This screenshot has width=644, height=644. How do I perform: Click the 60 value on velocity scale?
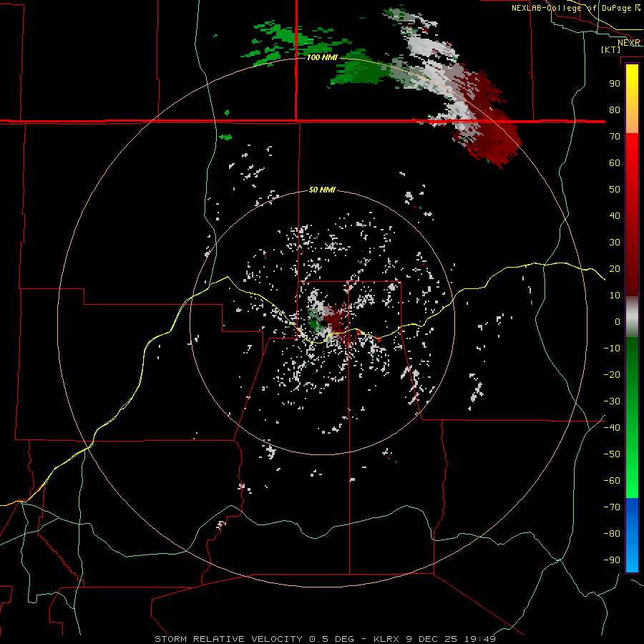615,162
